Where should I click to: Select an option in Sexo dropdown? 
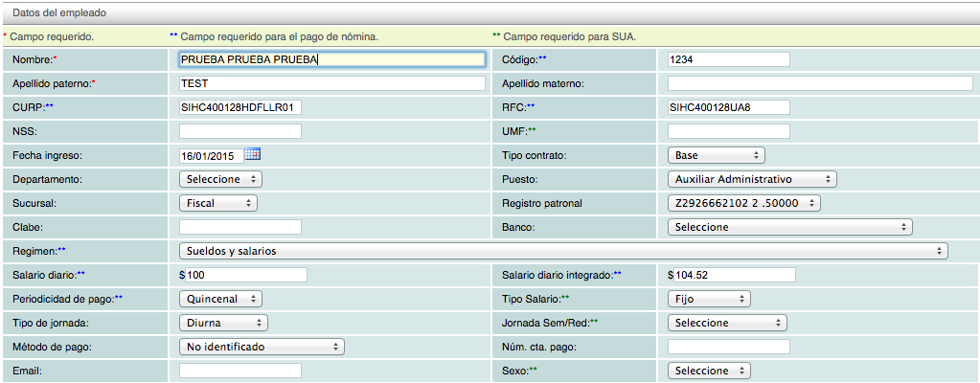pyautogui.click(x=709, y=371)
